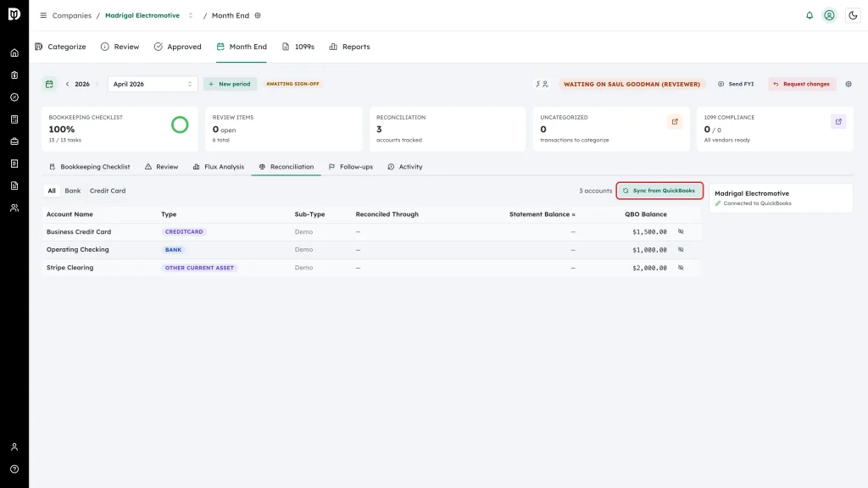Image resolution: width=868 pixels, height=488 pixels.
Task: Go to previous year arrow
Action: [x=68, y=84]
